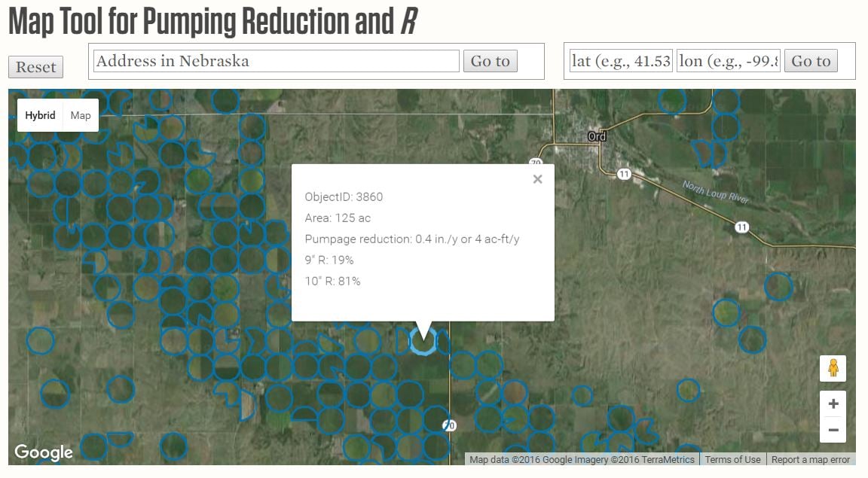Switch to Map view mode
The width and height of the screenshot is (868, 478).
click(80, 115)
